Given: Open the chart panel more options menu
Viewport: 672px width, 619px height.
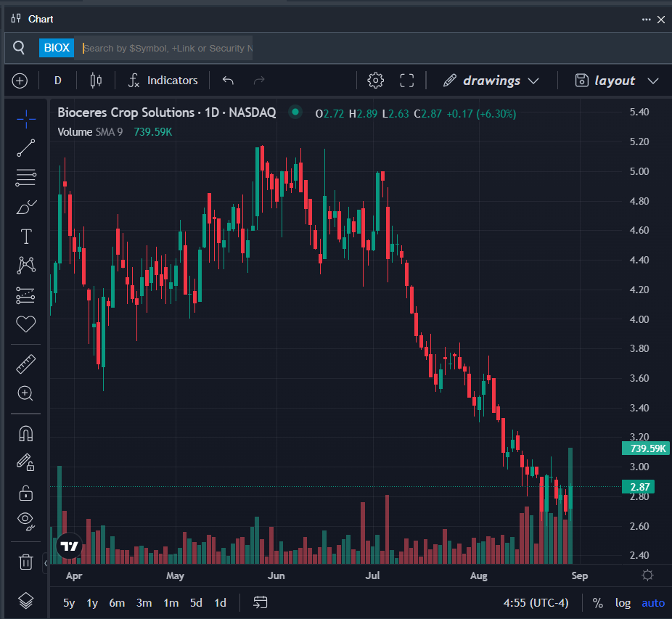Looking at the screenshot, I should (x=646, y=20).
